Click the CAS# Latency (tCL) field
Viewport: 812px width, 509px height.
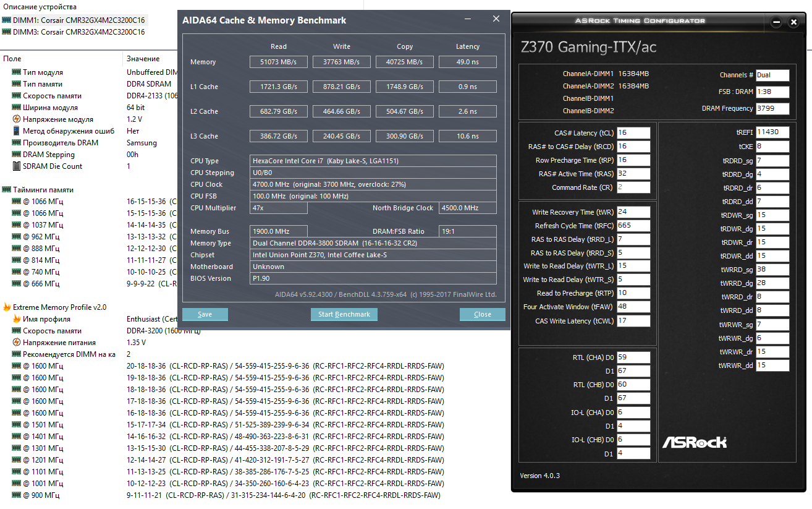(633, 133)
